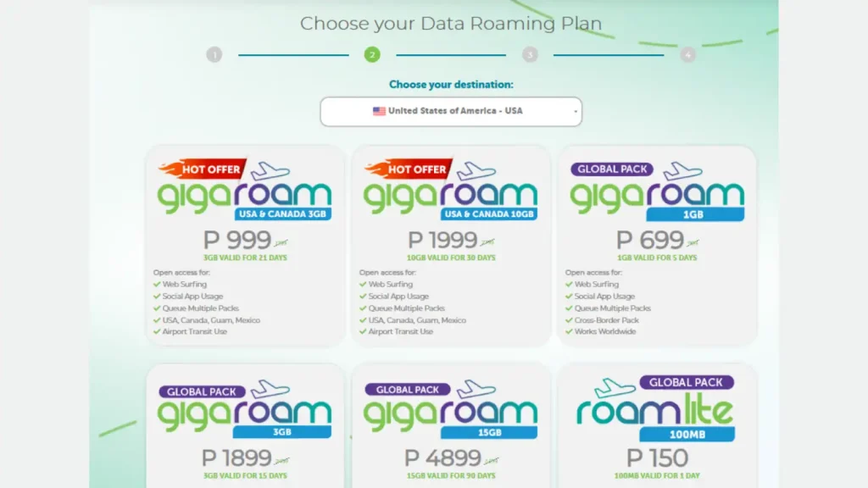Go back to step 1 in the stepper
Screen dimensions: 868x488
[x=214, y=53]
